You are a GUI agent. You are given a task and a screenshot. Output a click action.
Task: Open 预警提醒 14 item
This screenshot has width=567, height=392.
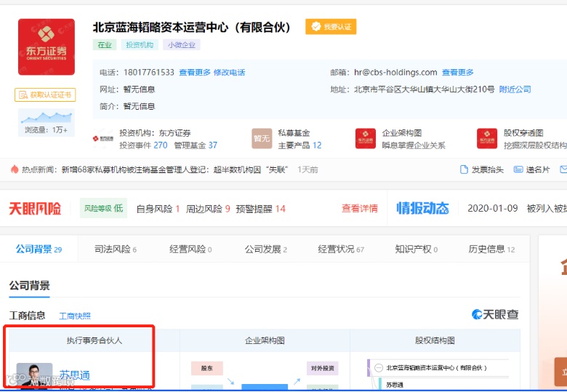point(260,209)
